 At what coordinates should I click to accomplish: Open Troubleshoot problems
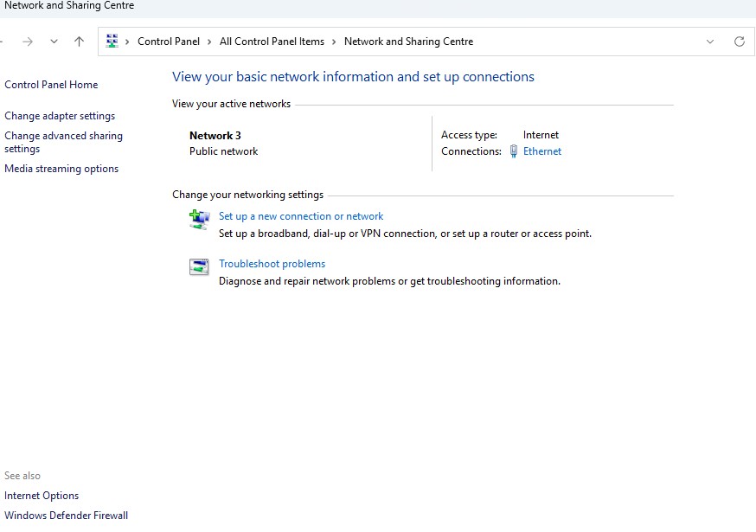[272, 264]
